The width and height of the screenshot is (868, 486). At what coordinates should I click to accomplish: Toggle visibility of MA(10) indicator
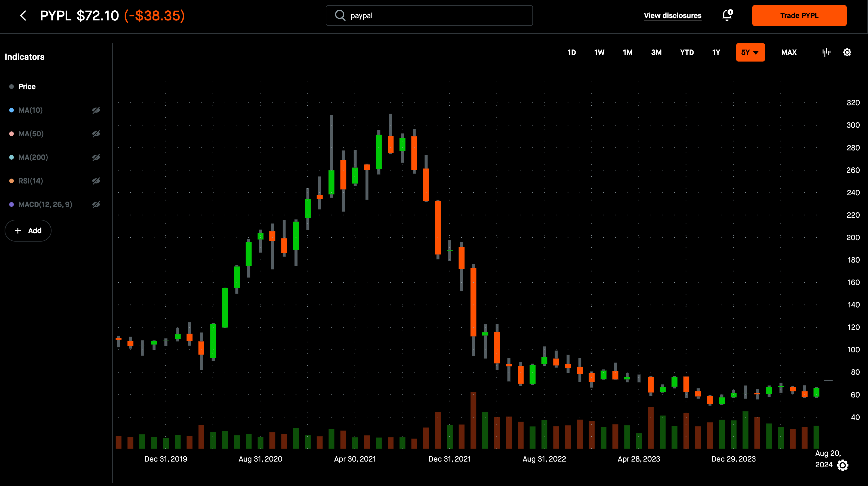(x=96, y=110)
